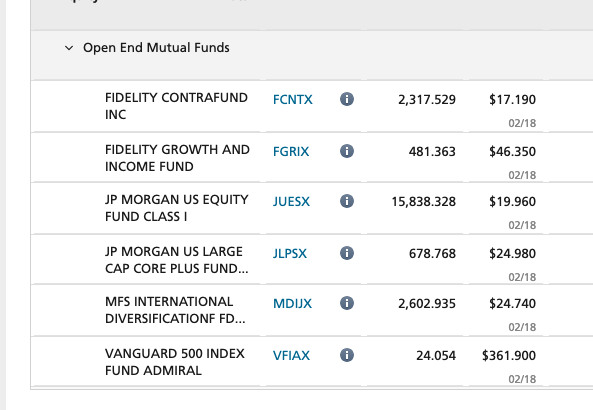Open info icon for VFIAX fund
This screenshot has height=410, width=593.
[x=347, y=355]
